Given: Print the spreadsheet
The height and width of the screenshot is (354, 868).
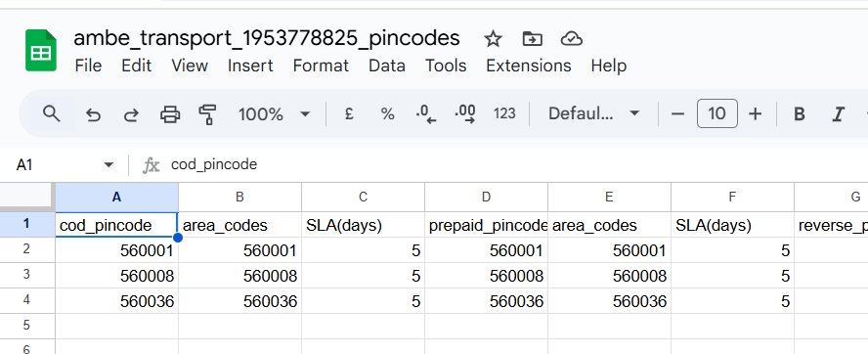Looking at the screenshot, I should [x=170, y=114].
